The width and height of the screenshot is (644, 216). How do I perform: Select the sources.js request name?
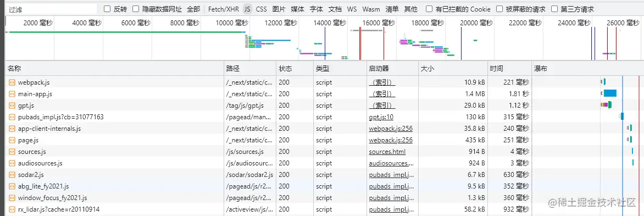tap(32, 152)
